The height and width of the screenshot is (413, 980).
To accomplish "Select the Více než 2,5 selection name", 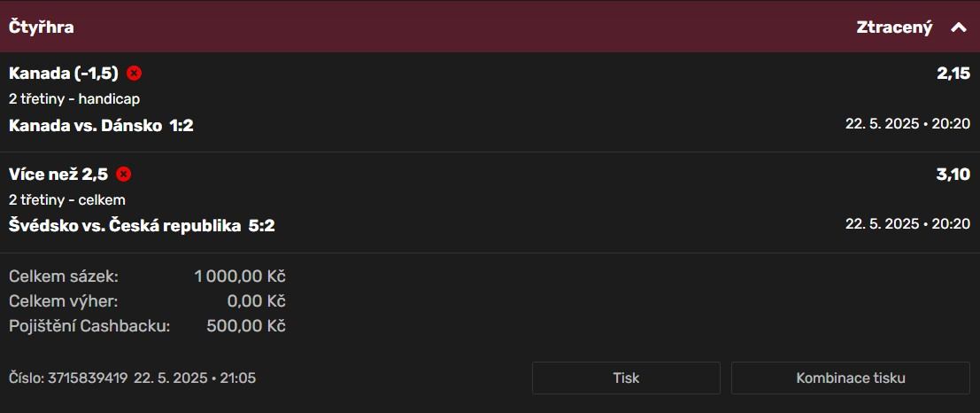I will click(58, 175).
